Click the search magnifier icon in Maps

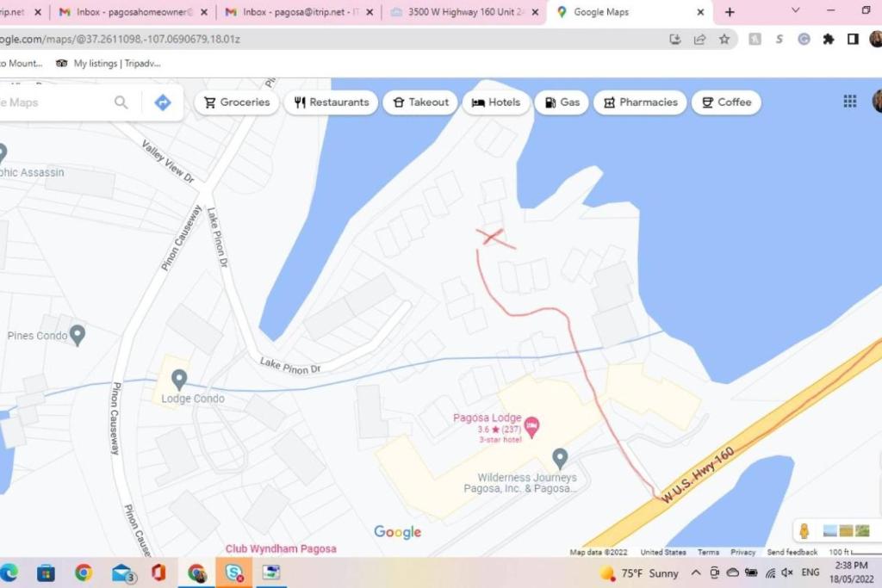(x=121, y=102)
